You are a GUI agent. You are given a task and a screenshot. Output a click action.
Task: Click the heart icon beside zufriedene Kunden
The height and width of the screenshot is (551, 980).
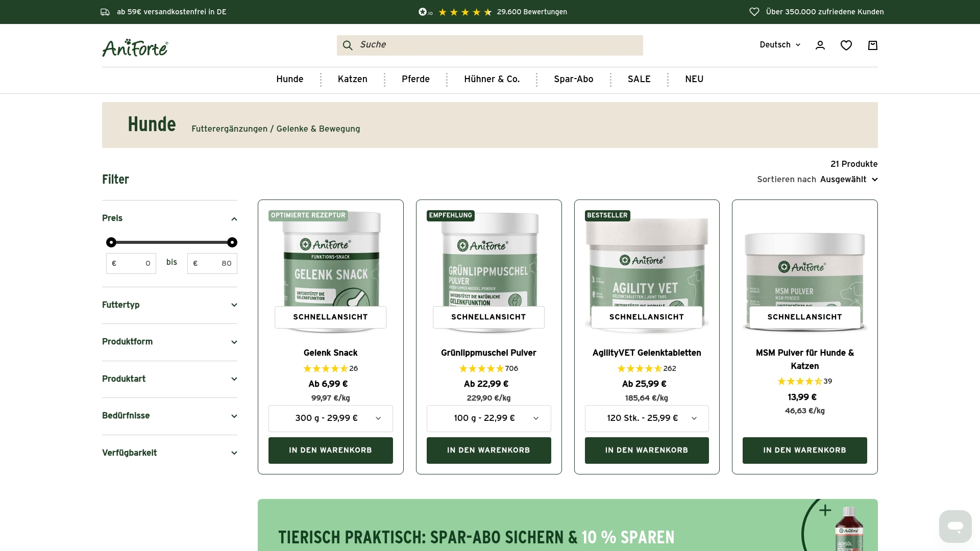pos(754,11)
